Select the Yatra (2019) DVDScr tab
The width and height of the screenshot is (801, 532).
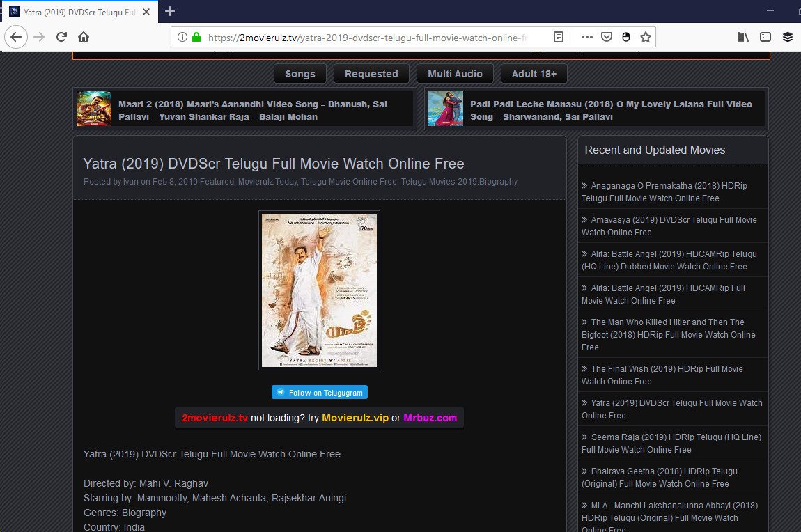(x=80, y=12)
